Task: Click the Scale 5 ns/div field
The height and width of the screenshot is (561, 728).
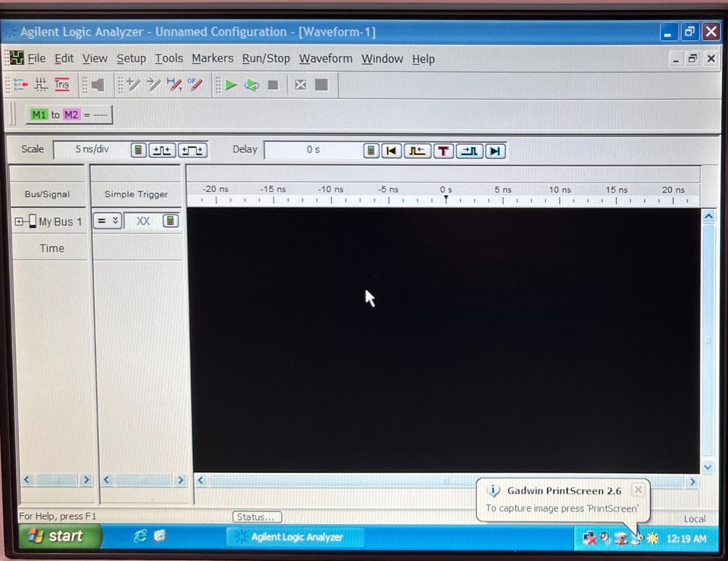Action: click(x=92, y=149)
